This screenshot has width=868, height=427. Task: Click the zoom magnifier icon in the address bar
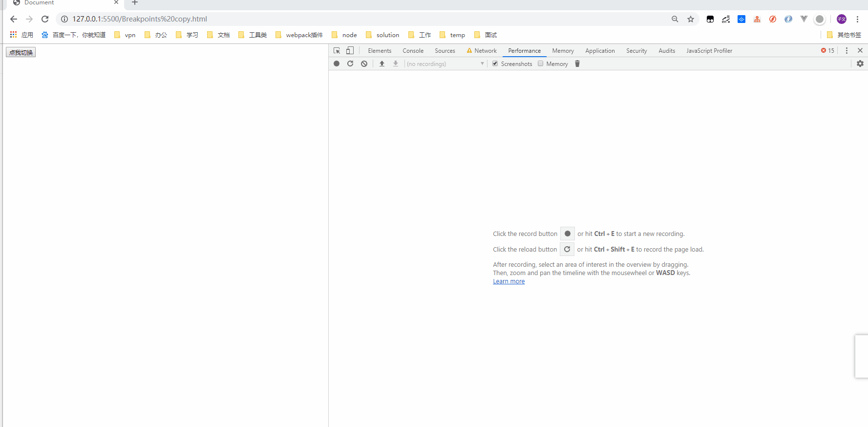(675, 19)
